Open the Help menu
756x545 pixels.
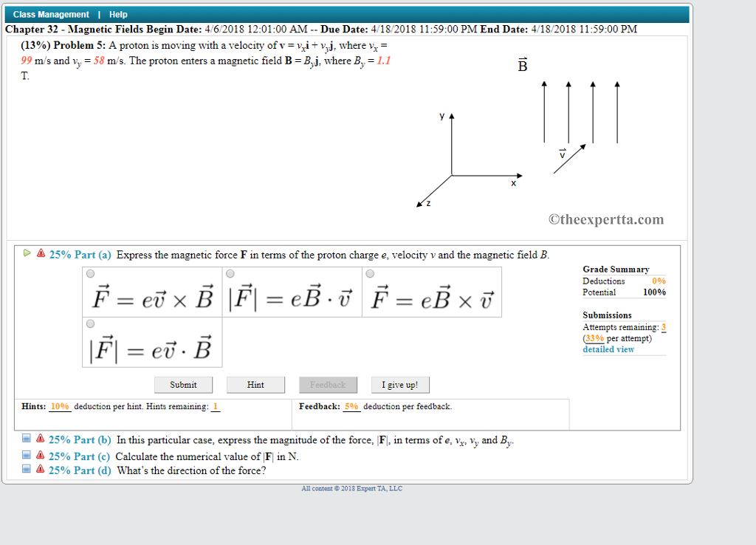click(117, 14)
